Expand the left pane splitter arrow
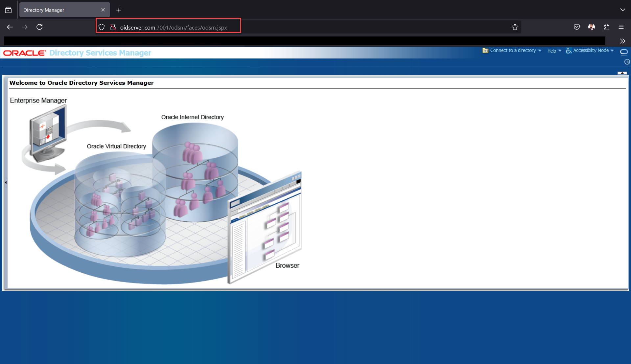Image resolution: width=631 pixels, height=364 pixels. pyautogui.click(x=6, y=182)
